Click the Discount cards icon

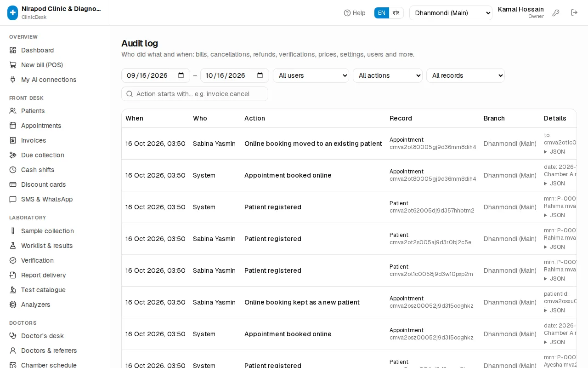[13, 184]
